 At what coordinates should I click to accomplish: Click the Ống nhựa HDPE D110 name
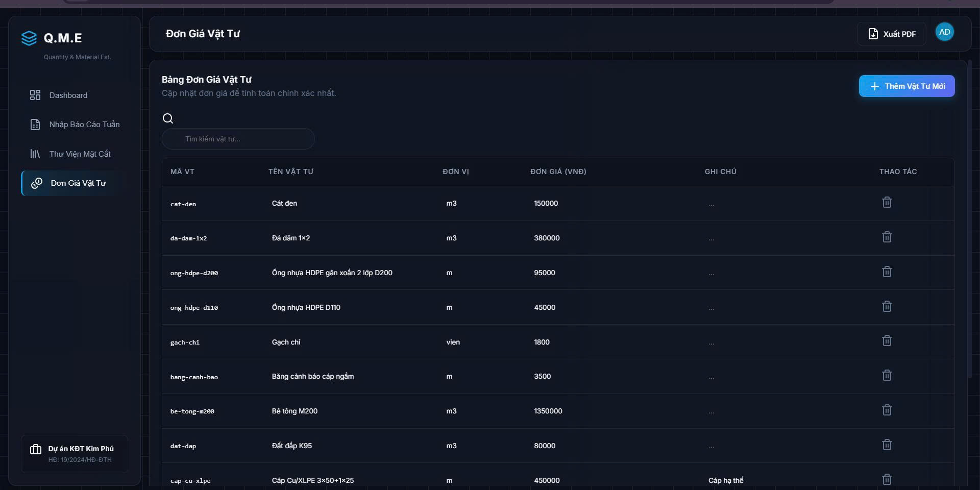[x=306, y=307]
